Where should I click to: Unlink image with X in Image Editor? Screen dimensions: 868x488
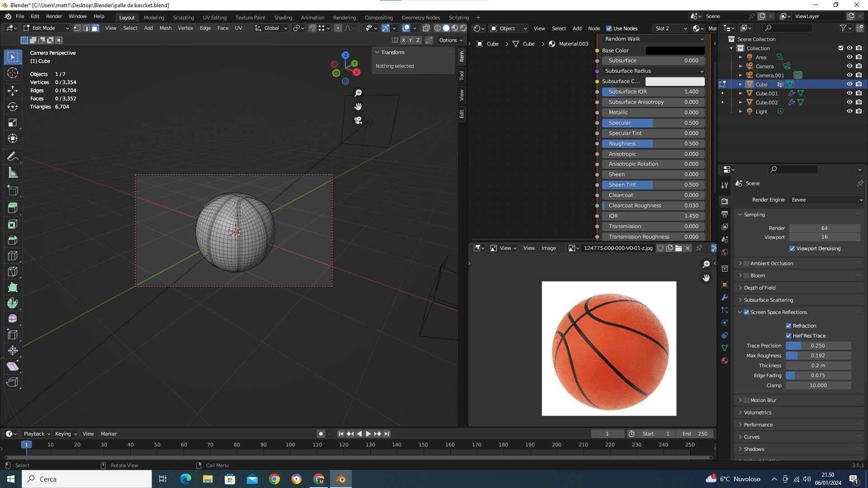coord(688,248)
